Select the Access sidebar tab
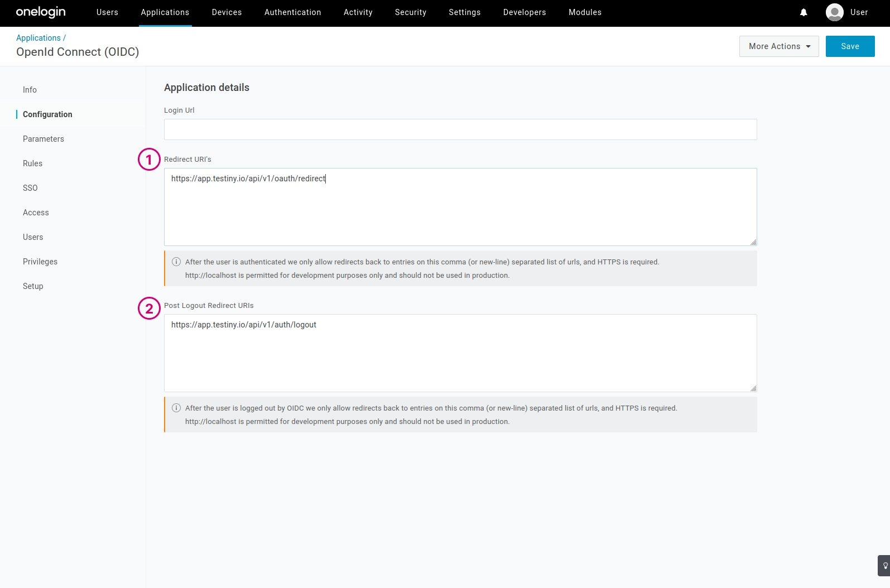Viewport: 890px width, 588px height. click(x=36, y=213)
